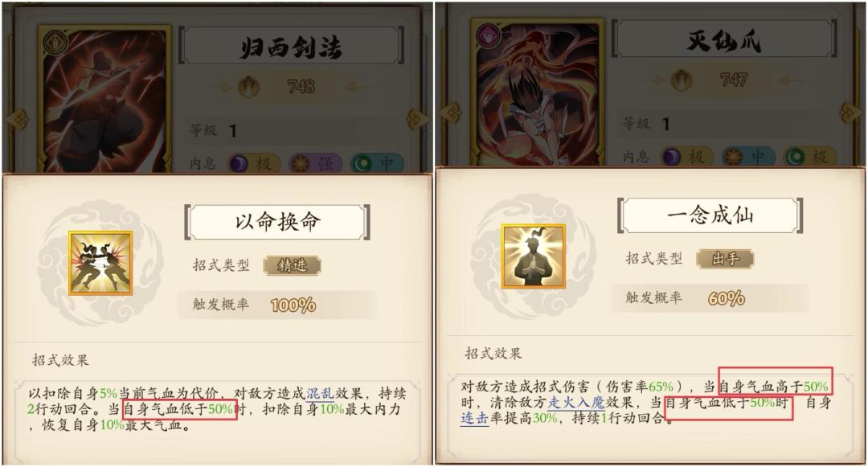Click the 出手 skill type tag

coord(725,259)
